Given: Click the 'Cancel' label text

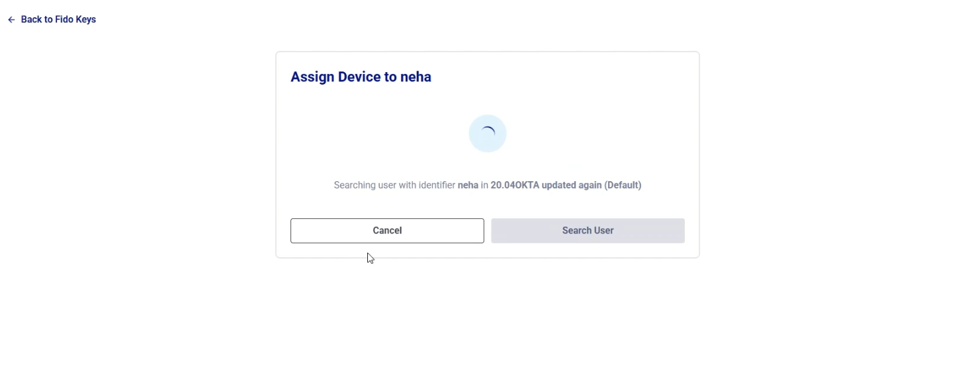Looking at the screenshot, I should [387, 231].
